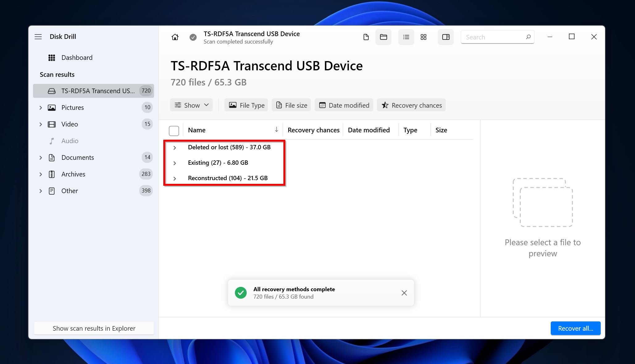Switch to list view icon

click(405, 37)
